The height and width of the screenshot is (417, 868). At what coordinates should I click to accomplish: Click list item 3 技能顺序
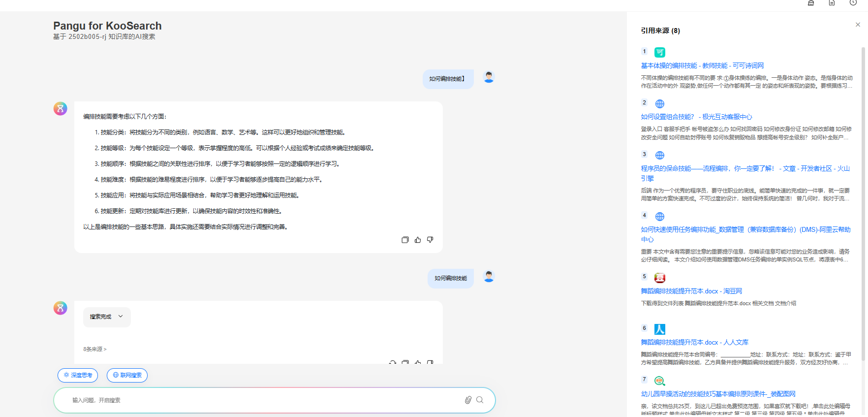click(218, 164)
